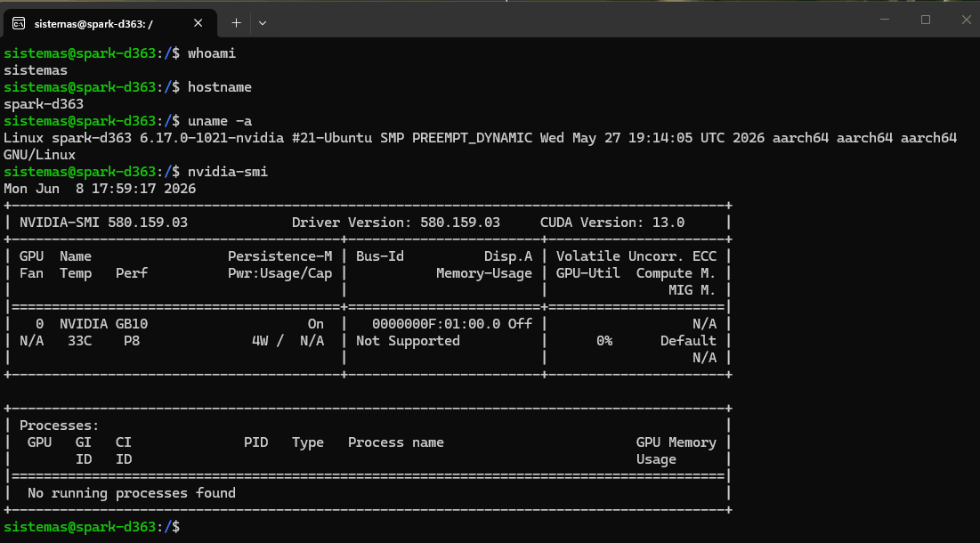980x543 pixels.
Task: Click the 'whoami' command text
Action: (212, 53)
